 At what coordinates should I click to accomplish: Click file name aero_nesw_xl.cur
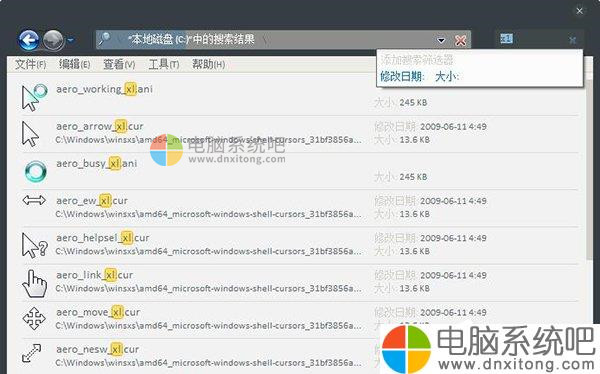pyautogui.click(x=98, y=349)
